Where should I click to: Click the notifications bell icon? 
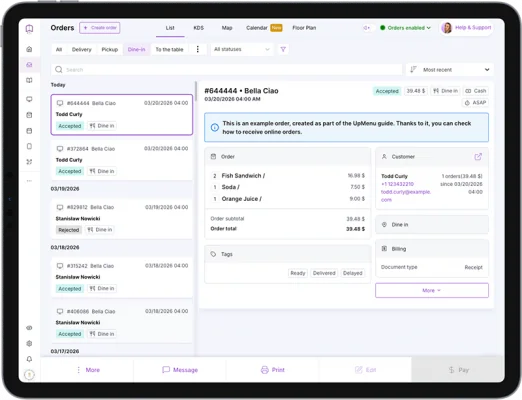(x=29, y=359)
